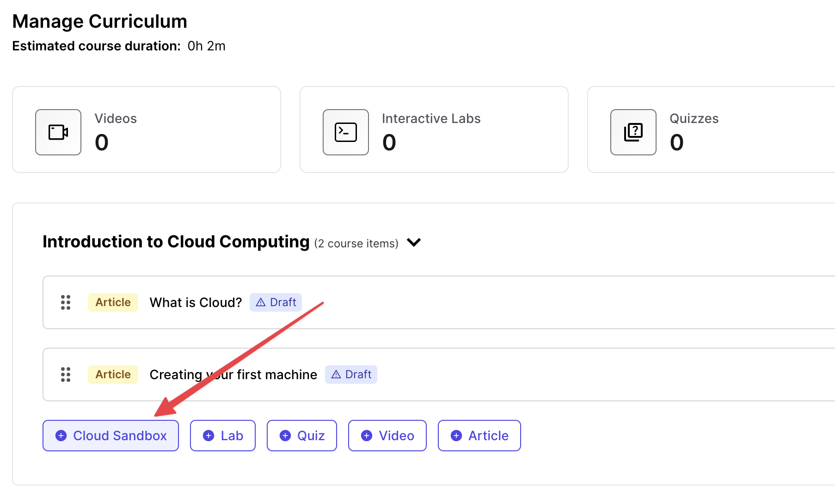Click the Draft badge next to What is Cloud?
Viewport: 835px width, 504px height.
click(x=276, y=302)
